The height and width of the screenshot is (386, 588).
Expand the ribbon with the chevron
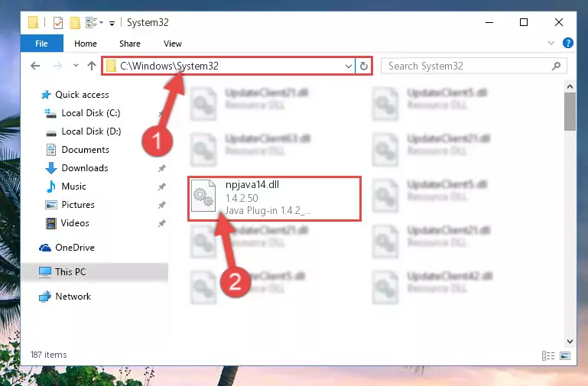[551, 43]
